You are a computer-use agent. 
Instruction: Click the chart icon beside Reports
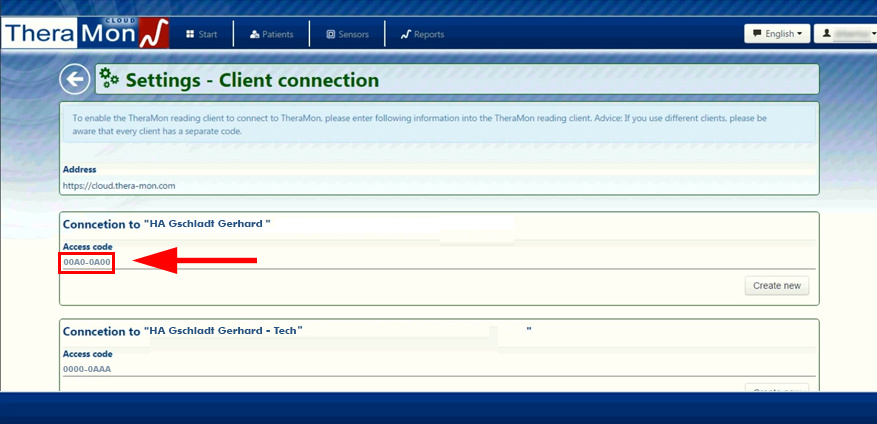pos(406,34)
